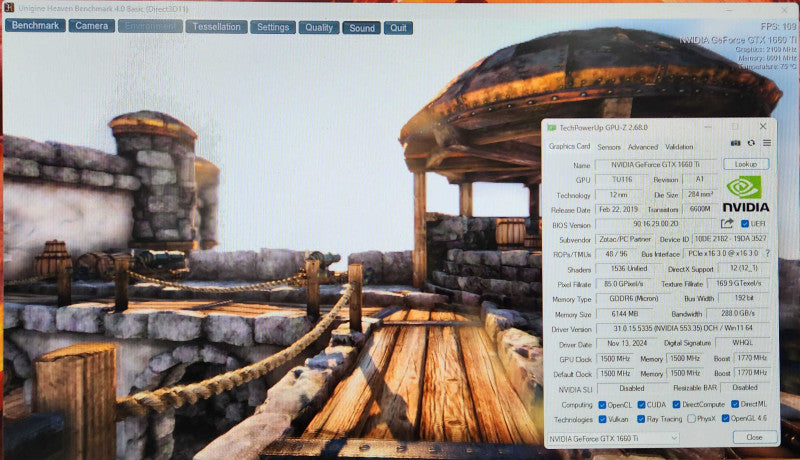The image size is (800, 460).
Task: Toggle the Sound button in Heaven
Action: coord(362,28)
